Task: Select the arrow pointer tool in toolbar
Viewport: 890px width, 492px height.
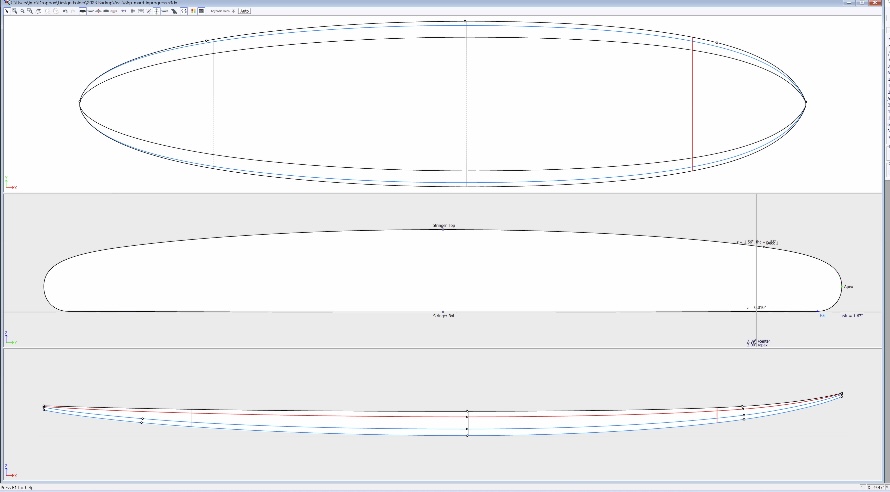Action: pos(5,10)
